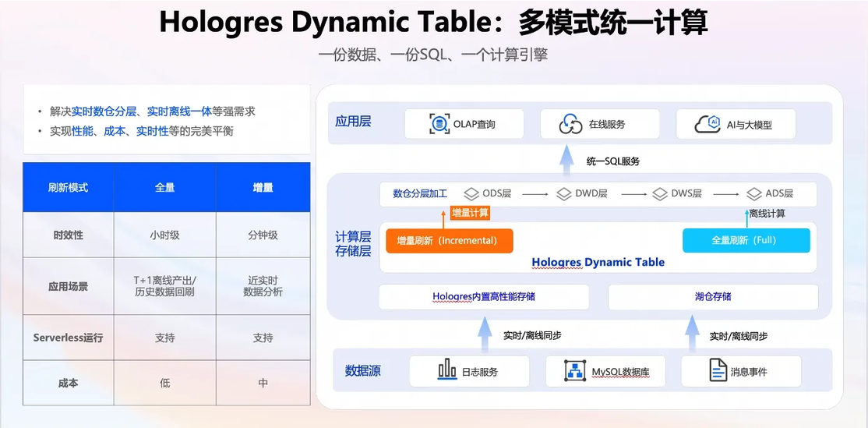Click the 日志服务 bar chart icon
Image resolution: width=868 pixels, height=428 pixels.
tap(446, 371)
